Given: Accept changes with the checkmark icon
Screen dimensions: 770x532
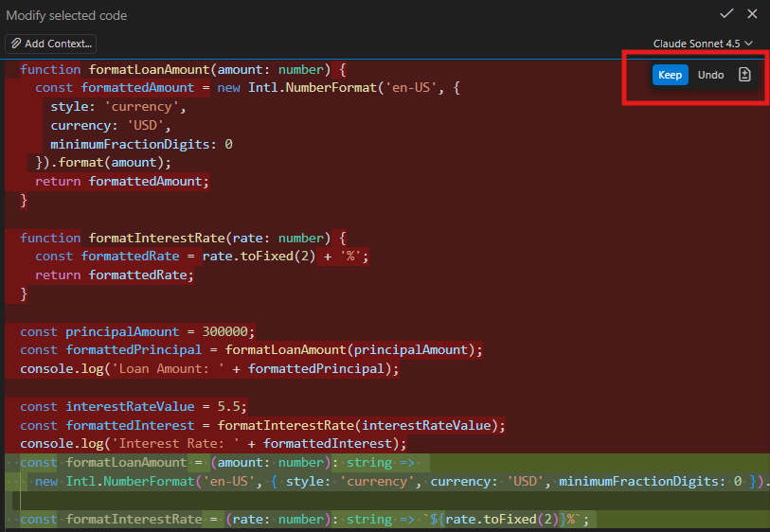Looking at the screenshot, I should click(726, 14).
